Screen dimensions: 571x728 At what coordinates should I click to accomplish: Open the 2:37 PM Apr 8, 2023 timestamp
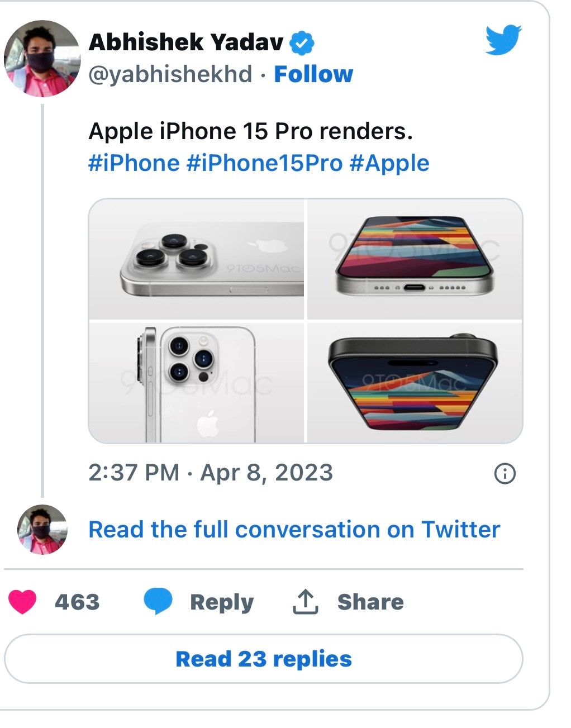(x=211, y=473)
